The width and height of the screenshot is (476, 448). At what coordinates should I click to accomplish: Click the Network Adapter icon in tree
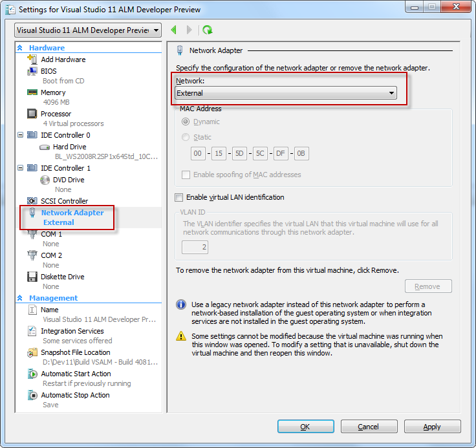32,213
